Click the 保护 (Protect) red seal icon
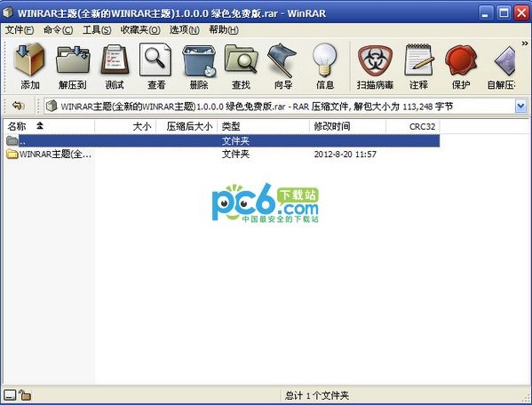 (x=461, y=60)
